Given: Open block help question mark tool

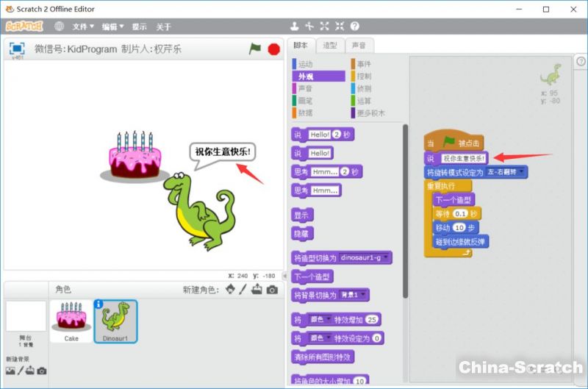Looking at the screenshot, I should tap(355, 26).
